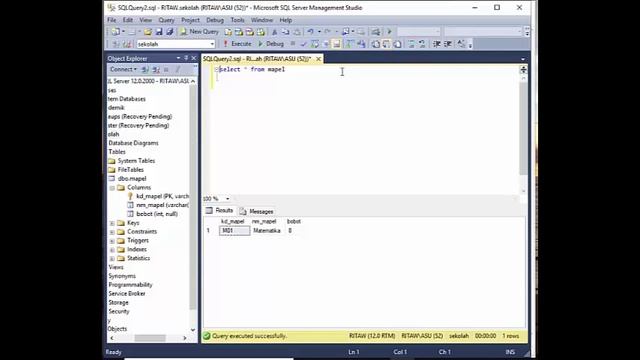This screenshot has width=640, height=360.
Task: Click the Debug button
Action: pos(271,44)
